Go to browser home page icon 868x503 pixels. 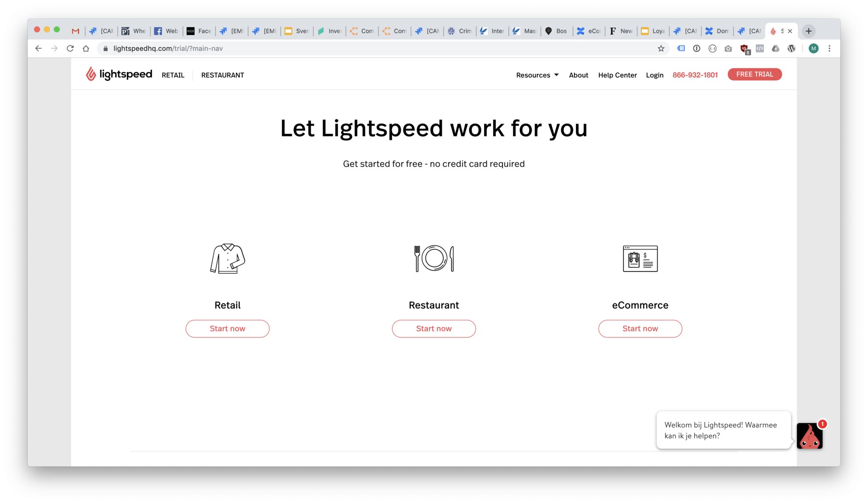(86, 48)
